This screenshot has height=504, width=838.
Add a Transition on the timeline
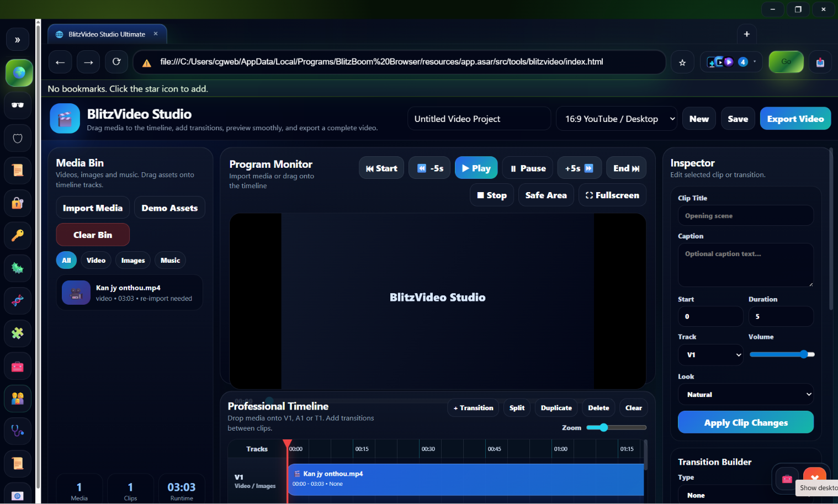[473, 408]
